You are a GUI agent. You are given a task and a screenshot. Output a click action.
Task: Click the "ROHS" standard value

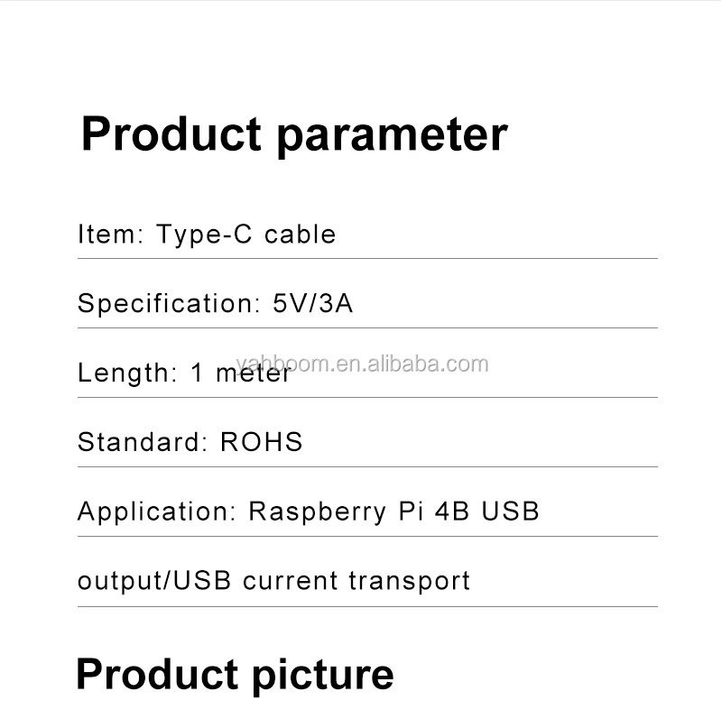coord(262,442)
